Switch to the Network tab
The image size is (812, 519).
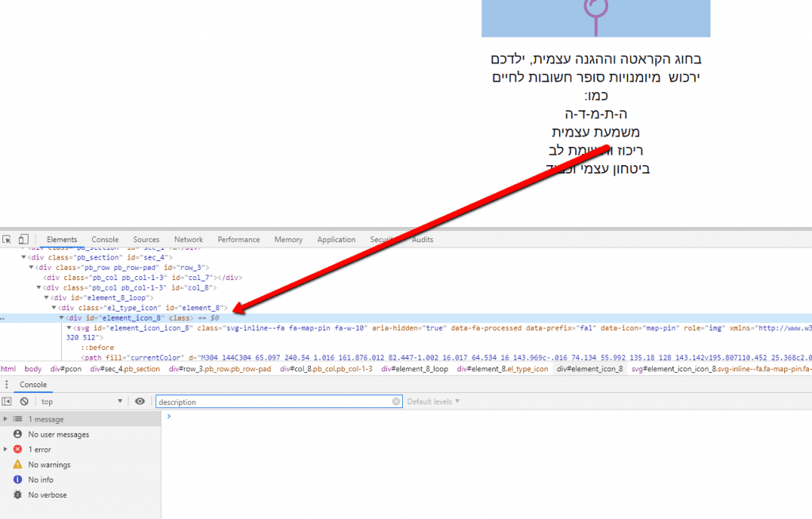[189, 239]
